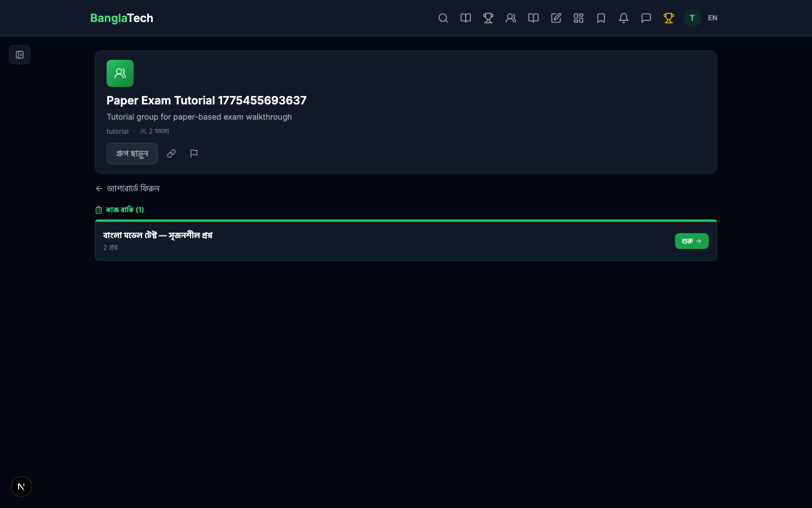This screenshot has height=508, width=812.
Task: Open the Next.js dev tools badge
Action: click(x=21, y=487)
